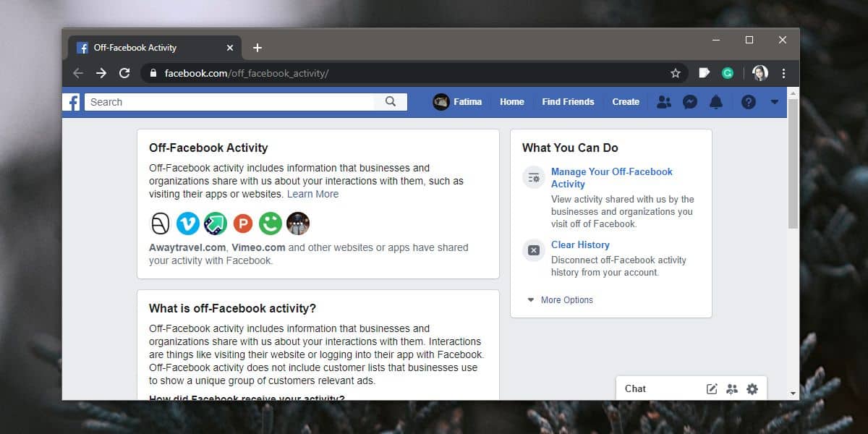
Task: Open the Messenger icon
Action: point(690,102)
